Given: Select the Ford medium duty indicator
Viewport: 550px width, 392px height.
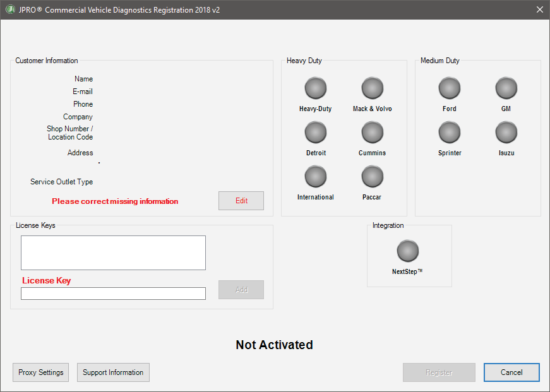Looking at the screenshot, I should pos(450,88).
